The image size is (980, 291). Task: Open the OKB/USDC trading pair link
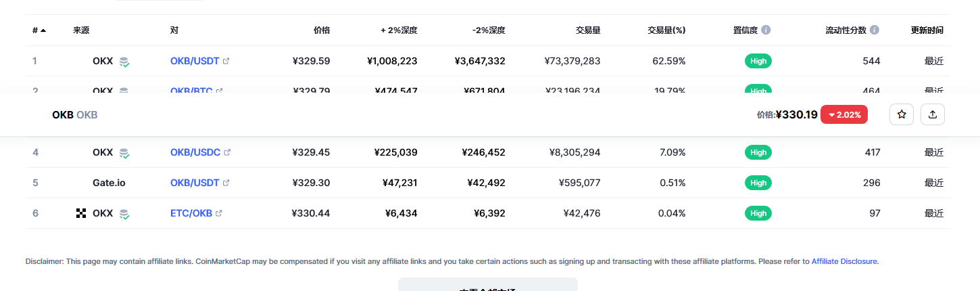[x=195, y=152]
